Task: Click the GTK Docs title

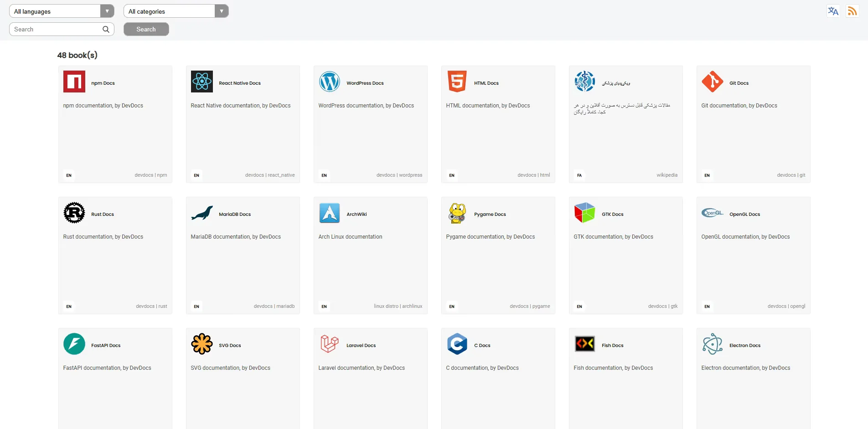Action: coord(613,214)
